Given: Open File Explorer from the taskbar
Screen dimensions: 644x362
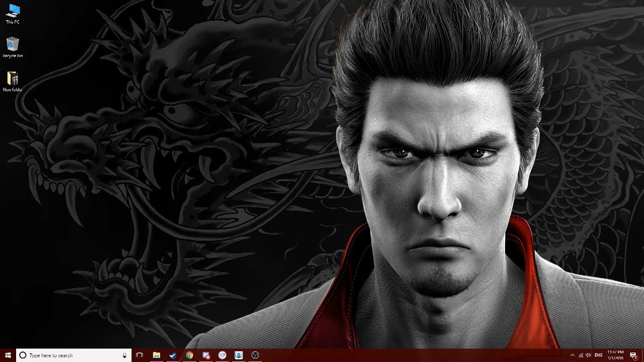Looking at the screenshot, I should tap(156, 355).
